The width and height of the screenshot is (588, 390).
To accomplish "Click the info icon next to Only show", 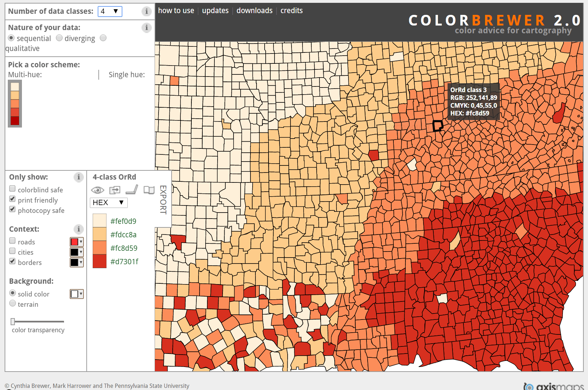I will (x=79, y=177).
